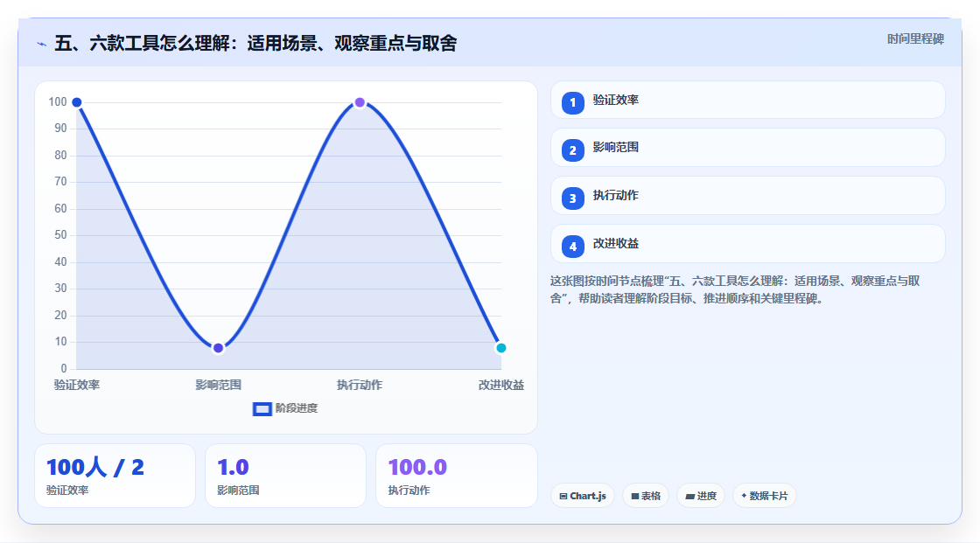
Task: Click the 1.0 影响范围 data card
Action: tap(285, 476)
